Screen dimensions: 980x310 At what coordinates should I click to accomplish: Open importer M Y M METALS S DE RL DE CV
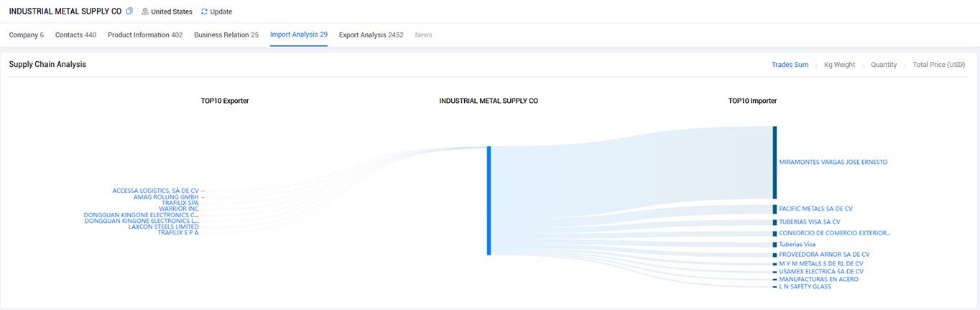click(x=821, y=264)
